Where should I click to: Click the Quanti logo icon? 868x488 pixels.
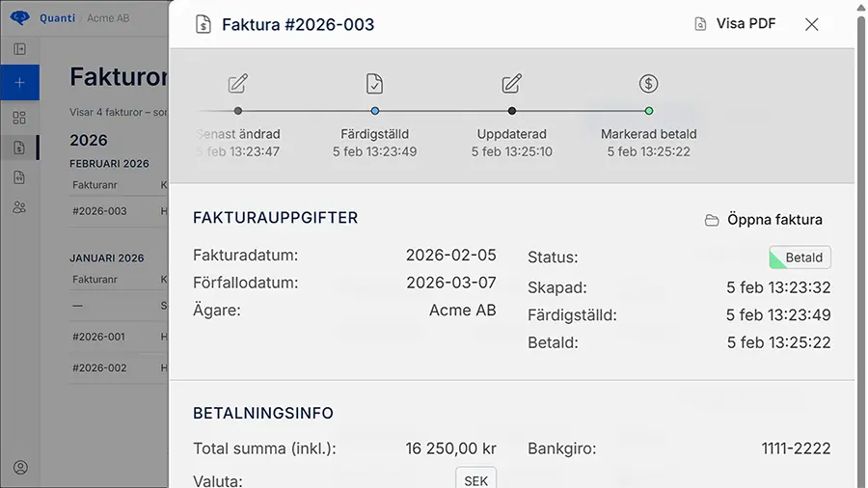pos(20,17)
